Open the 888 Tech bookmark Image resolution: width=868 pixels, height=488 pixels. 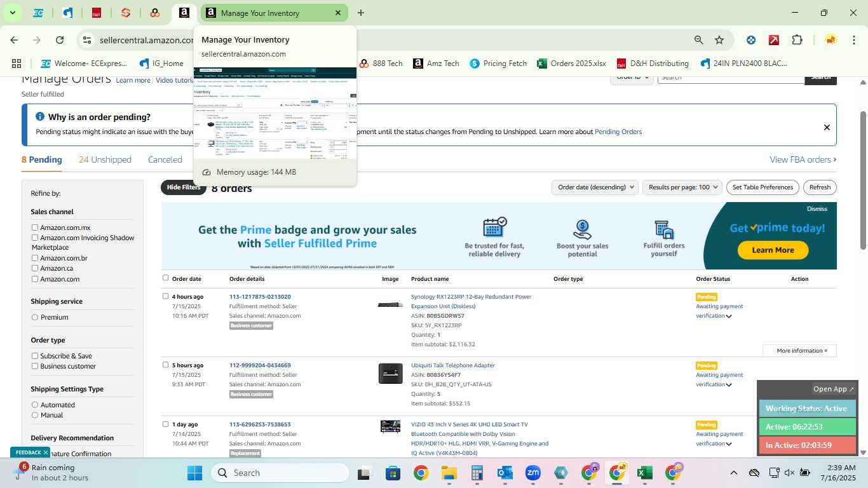tap(381, 64)
